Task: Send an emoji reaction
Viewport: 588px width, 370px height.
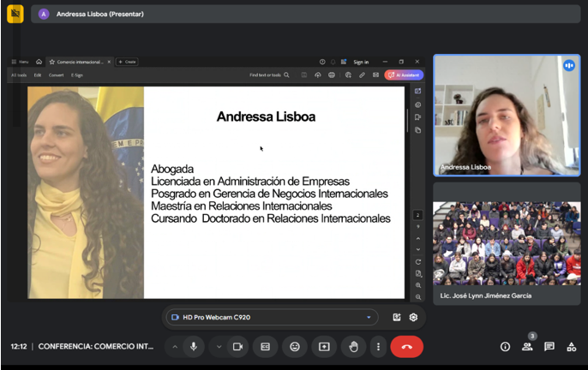Action: pos(295,347)
